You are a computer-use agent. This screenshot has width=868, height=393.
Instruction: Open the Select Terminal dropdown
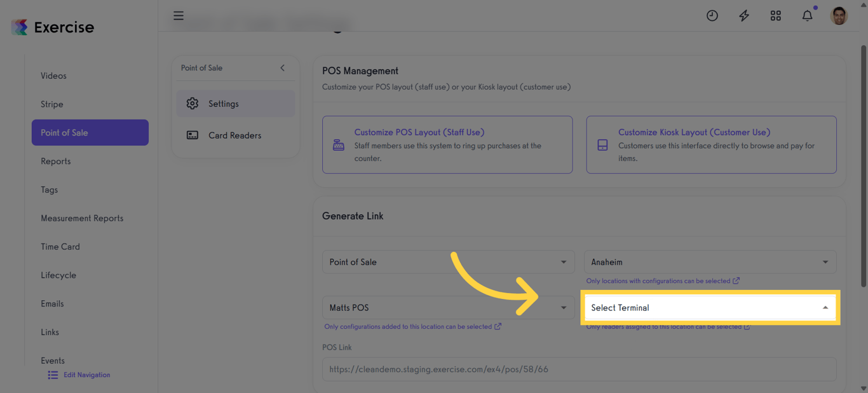tap(710, 308)
